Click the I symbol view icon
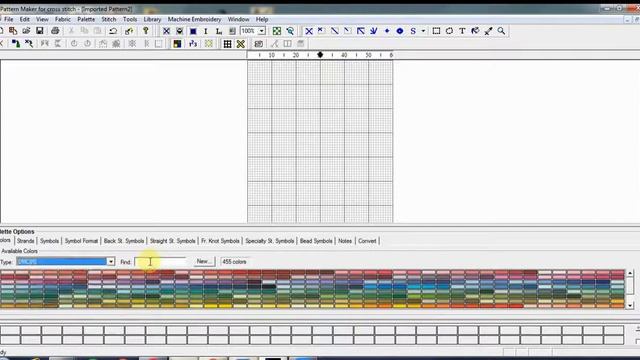This screenshot has height=360, width=640. (206, 31)
